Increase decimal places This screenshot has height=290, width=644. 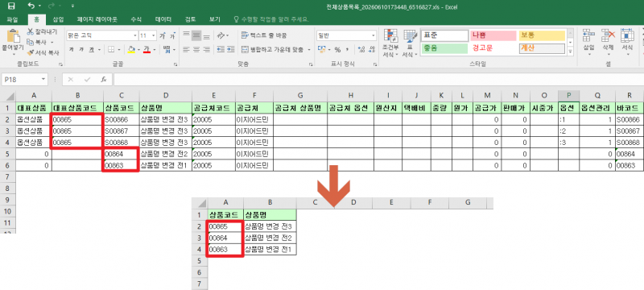point(361,50)
